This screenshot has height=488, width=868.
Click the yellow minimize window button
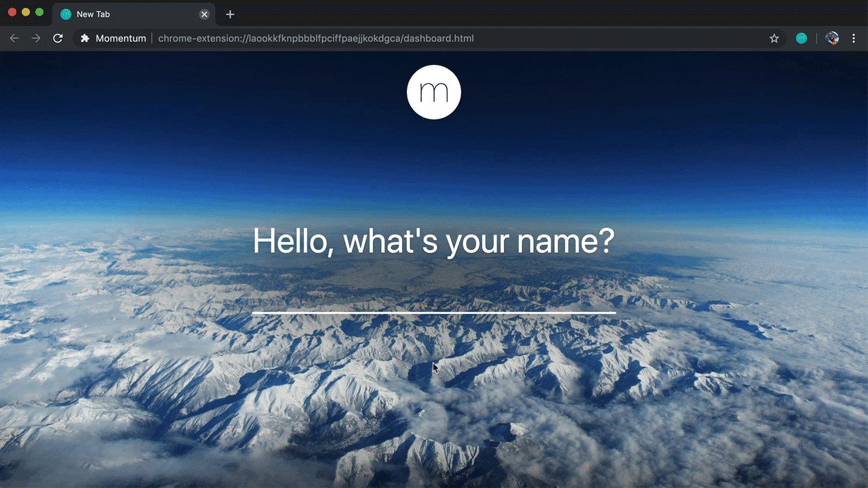[x=26, y=12]
